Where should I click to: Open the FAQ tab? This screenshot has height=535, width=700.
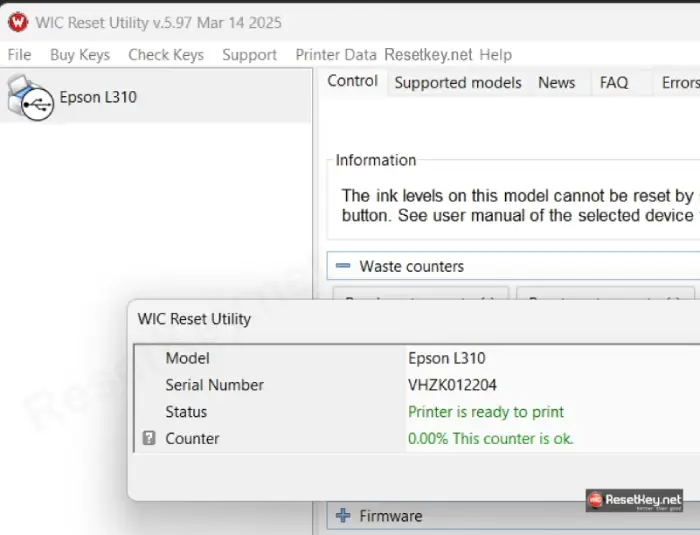pos(614,83)
